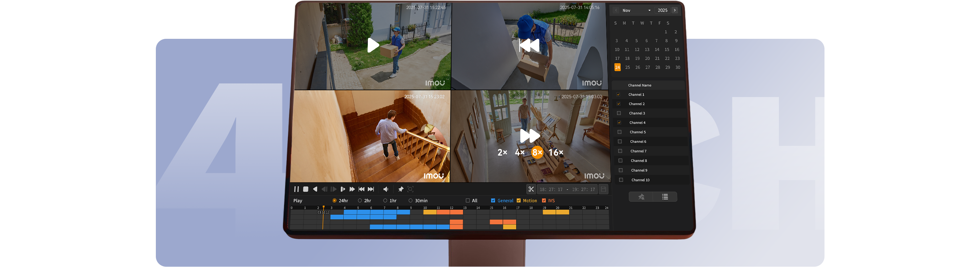Click the orange timeline playhead marker
This screenshot has height=267, width=980.
[x=323, y=208]
